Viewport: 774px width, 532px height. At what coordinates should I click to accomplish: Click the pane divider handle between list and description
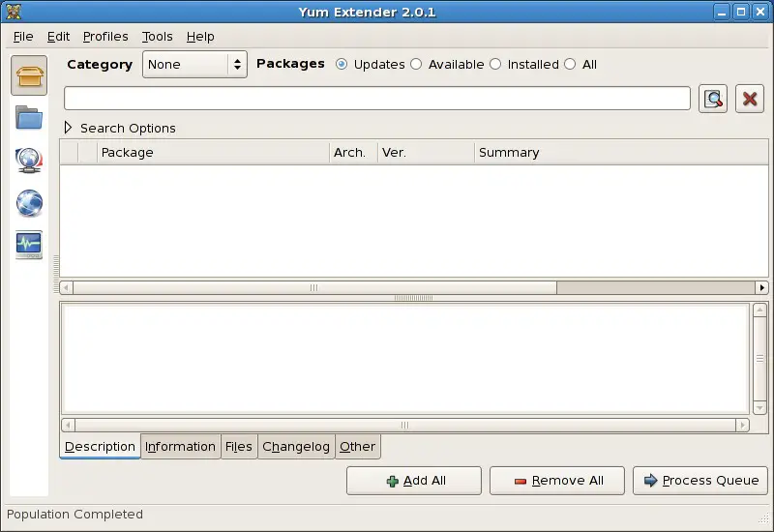[414, 298]
